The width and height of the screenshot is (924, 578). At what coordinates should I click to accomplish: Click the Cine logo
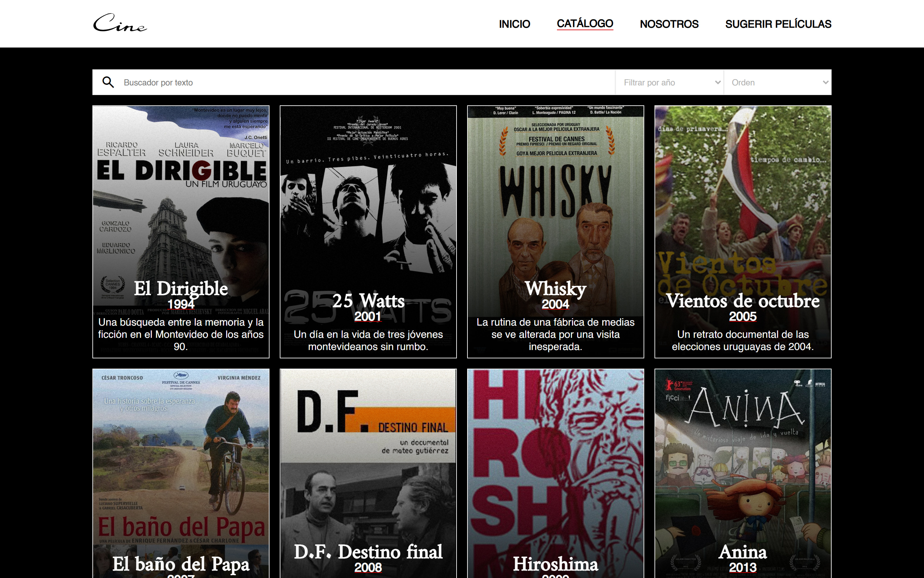pyautogui.click(x=120, y=23)
